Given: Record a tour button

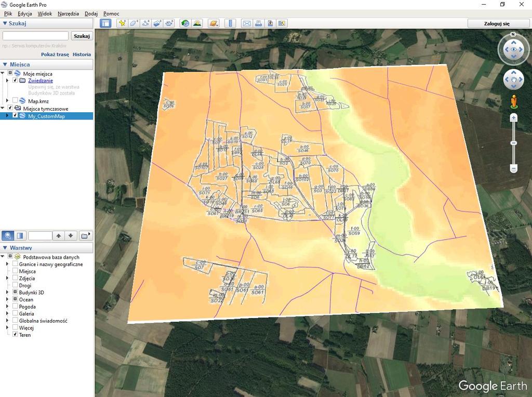Looking at the screenshot, I should coord(169,23).
